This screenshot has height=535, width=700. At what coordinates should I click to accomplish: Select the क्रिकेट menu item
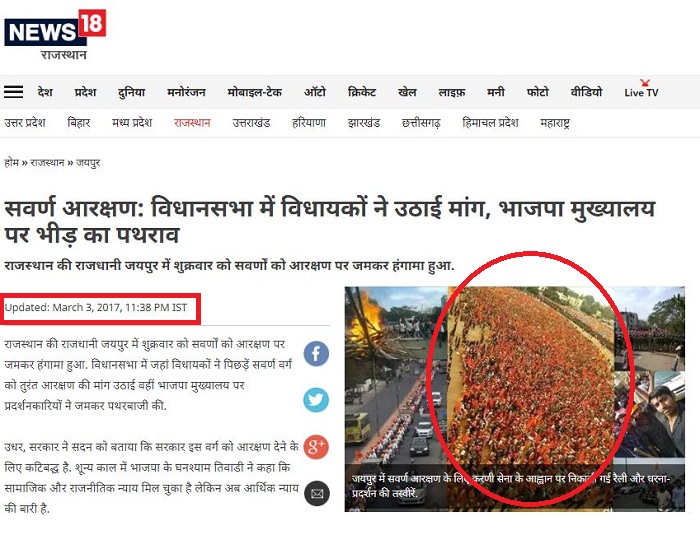pyautogui.click(x=362, y=92)
